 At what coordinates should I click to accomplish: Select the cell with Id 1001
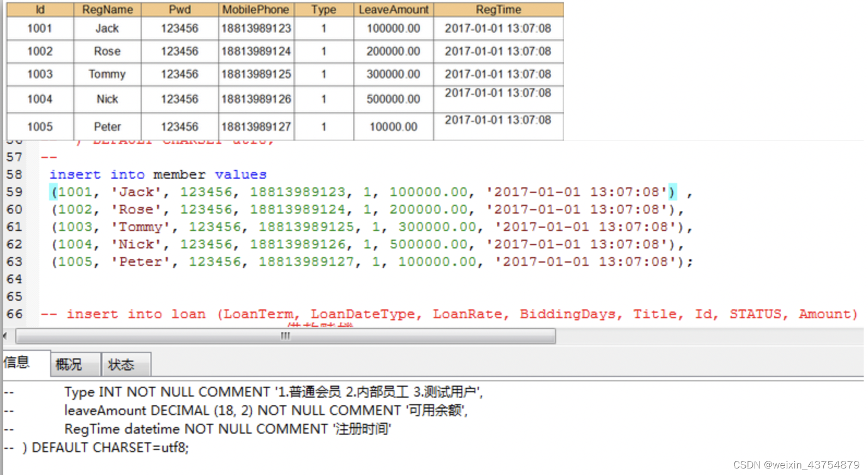[40, 28]
